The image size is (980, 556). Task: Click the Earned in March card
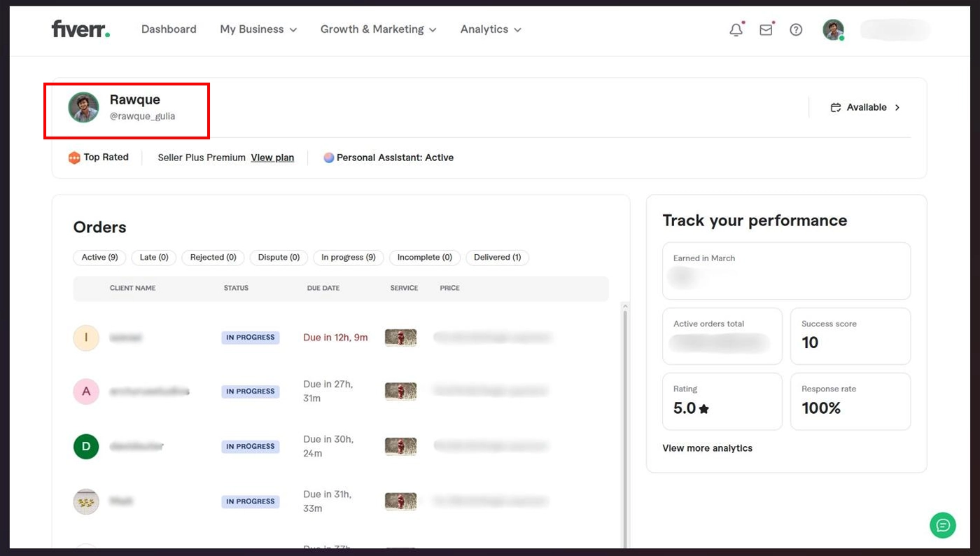(786, 271)
